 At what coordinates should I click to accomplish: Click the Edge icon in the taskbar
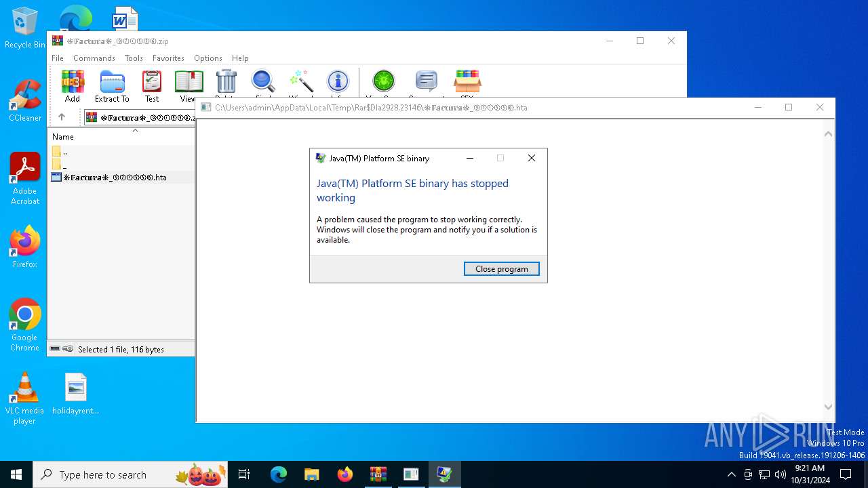[x=279, y=474]
